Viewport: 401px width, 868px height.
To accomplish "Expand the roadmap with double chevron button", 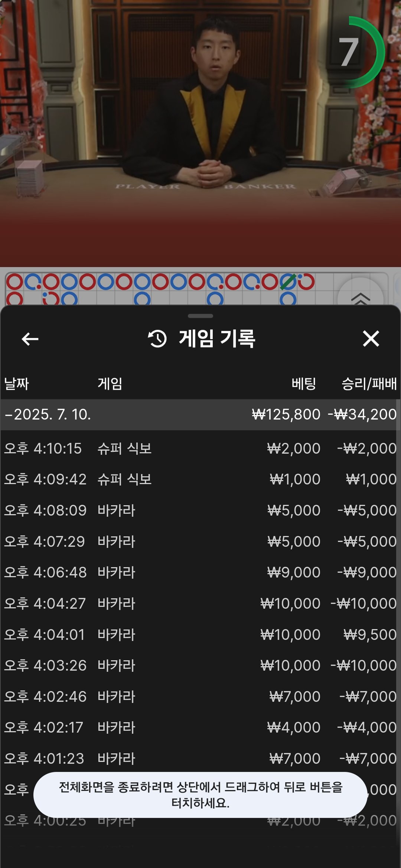I will (360, 297).
